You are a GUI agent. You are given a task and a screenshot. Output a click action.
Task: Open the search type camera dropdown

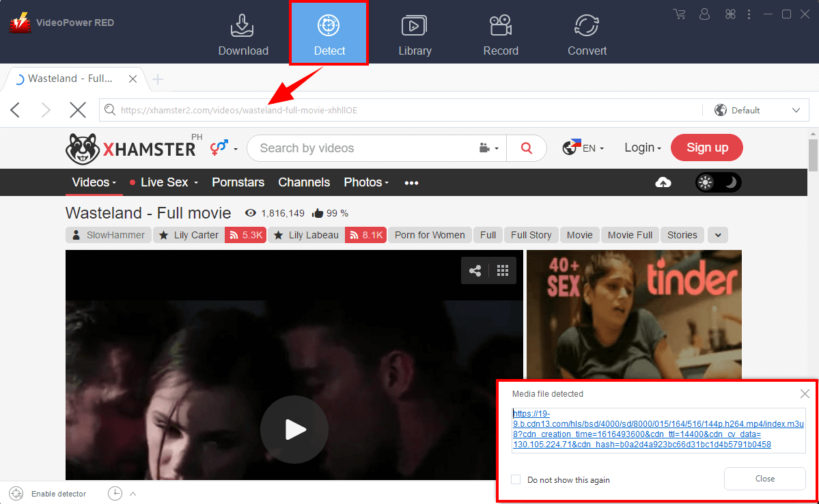[489, 148]
